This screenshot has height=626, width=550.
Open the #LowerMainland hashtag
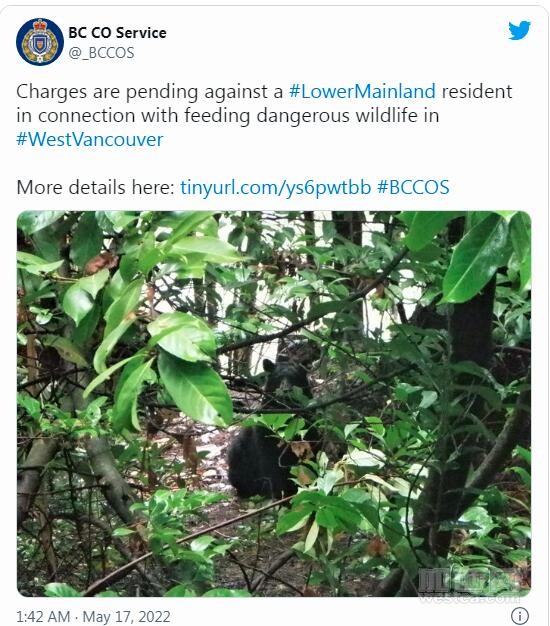pos(362,91)
